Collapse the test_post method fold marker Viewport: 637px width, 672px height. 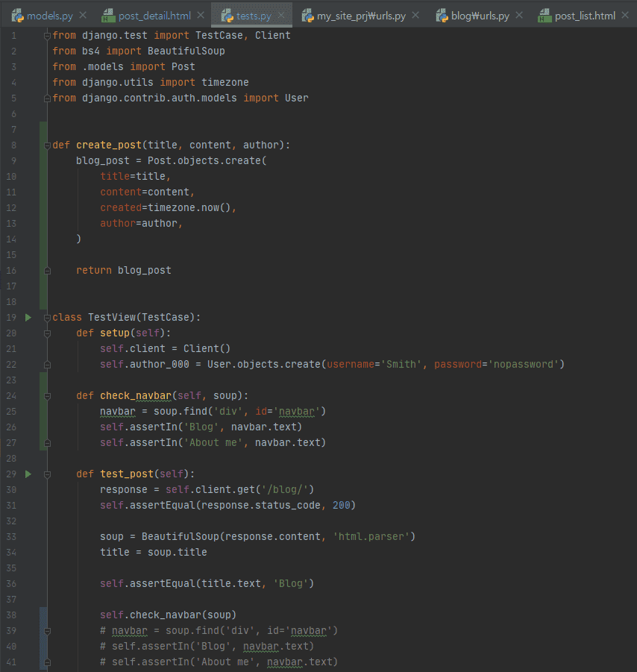48,474
